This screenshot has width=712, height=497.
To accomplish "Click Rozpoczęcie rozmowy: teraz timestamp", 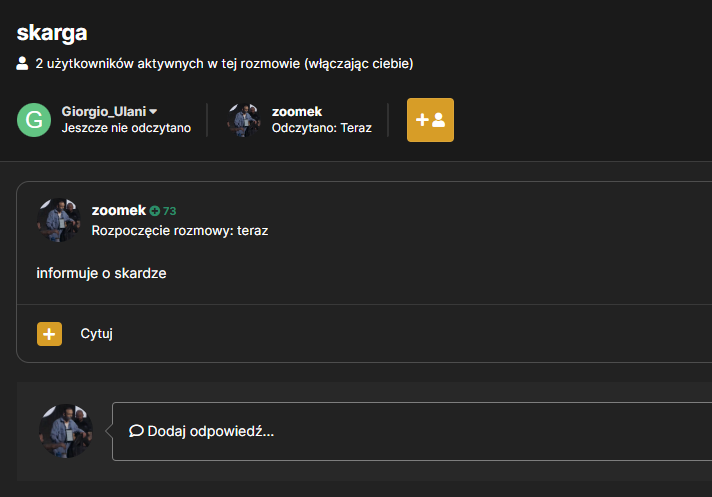I will pyautogui.click(x=180, y=231).
